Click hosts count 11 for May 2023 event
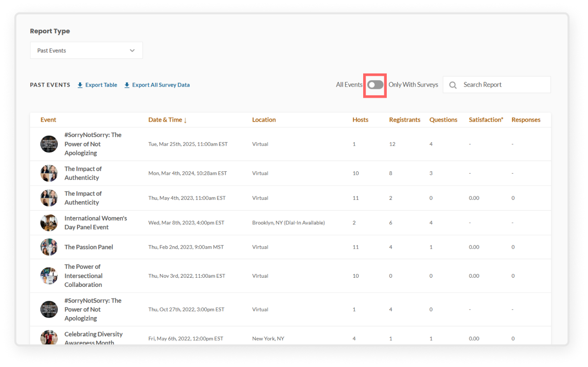This screenshot has width=588, height=367. point(356,198)
